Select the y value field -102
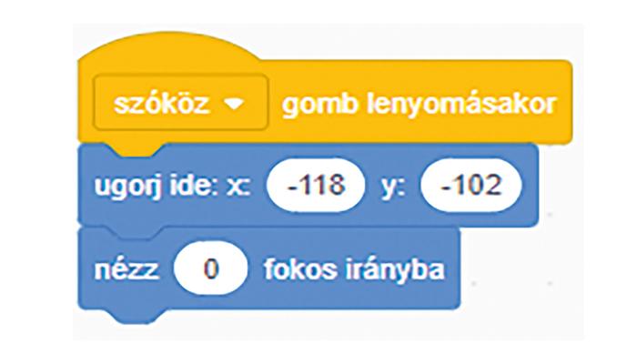The image size is (637, 364). (470, 186)
